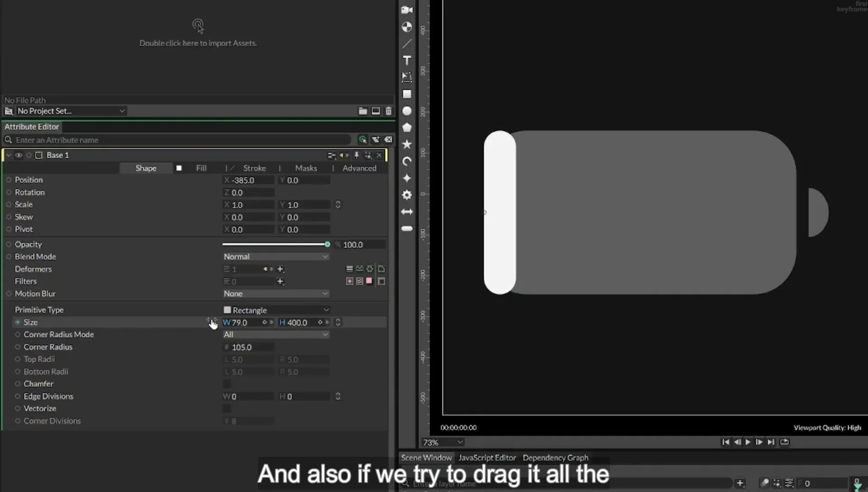This screenshot has height=492, width=868.
Task: Select the Null/pivot circle tool
Action: (407, 27)
